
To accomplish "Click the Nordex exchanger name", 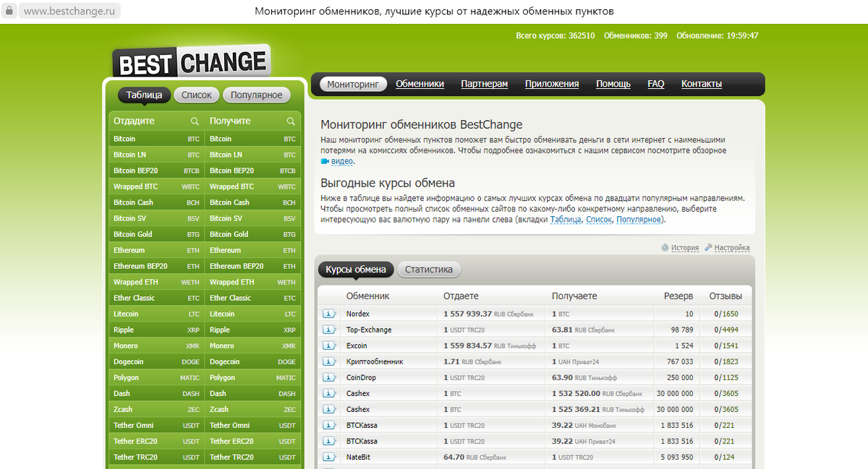I will 358,314.
